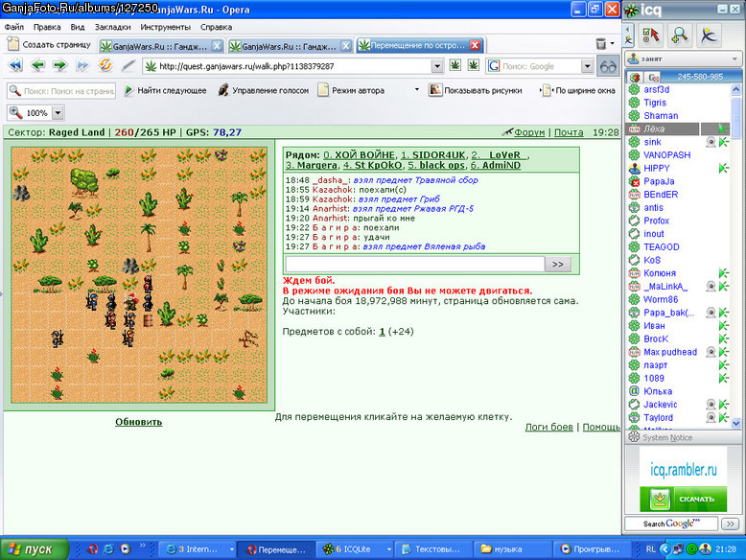Toggle Режим автора author mode

351,90
